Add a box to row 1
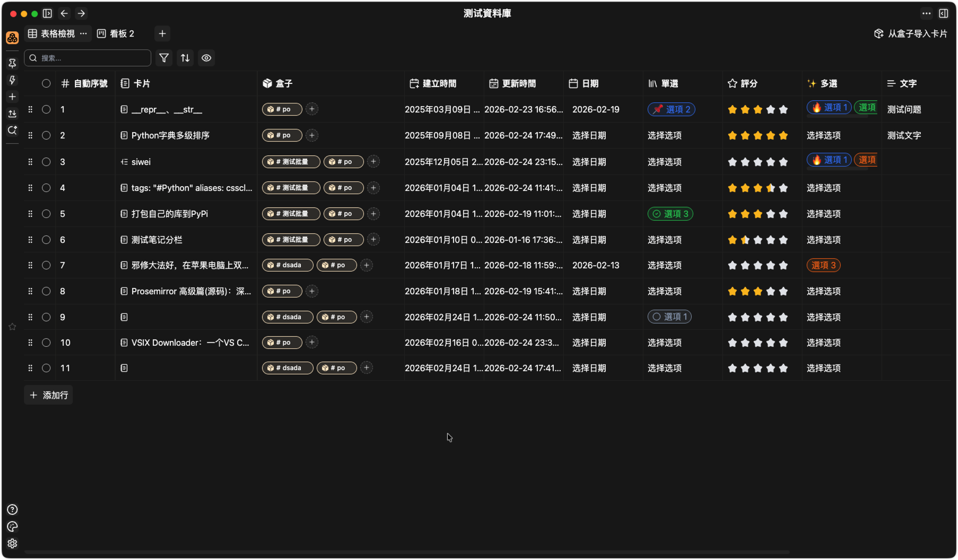 coord(312,109)
